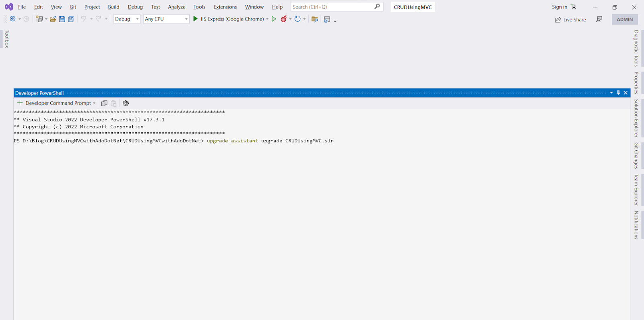Click Sign in to Visual Studio
The height and width of the screenshot is (320, 644).
click(x=564, y=7)
